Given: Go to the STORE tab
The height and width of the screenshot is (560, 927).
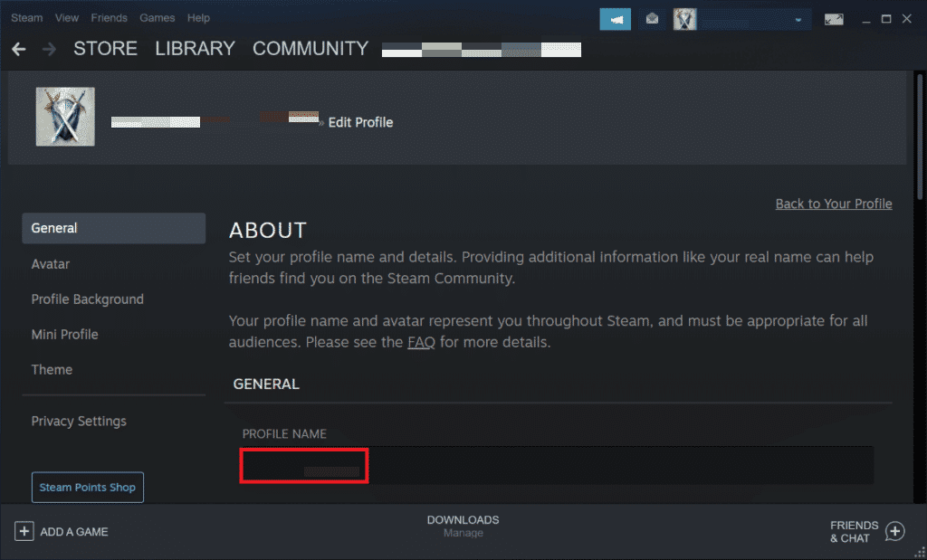Looking at the screenshot, I should click(x=105, y=49).
